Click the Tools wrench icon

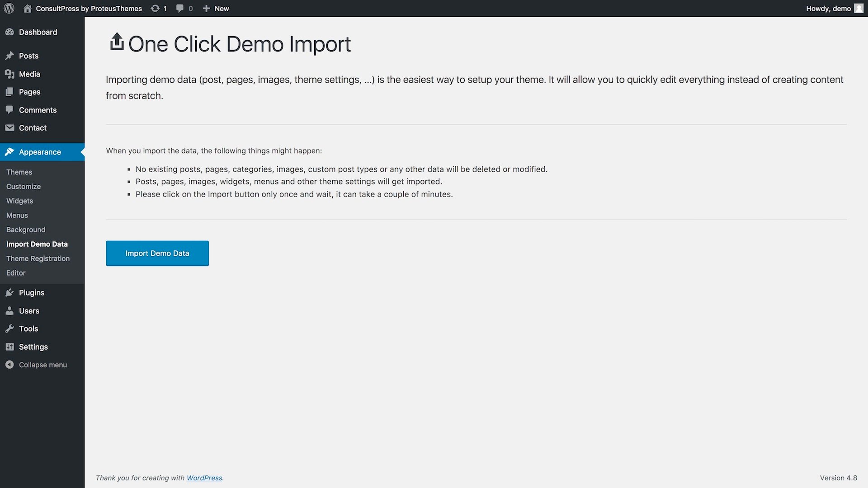[9, 329]
